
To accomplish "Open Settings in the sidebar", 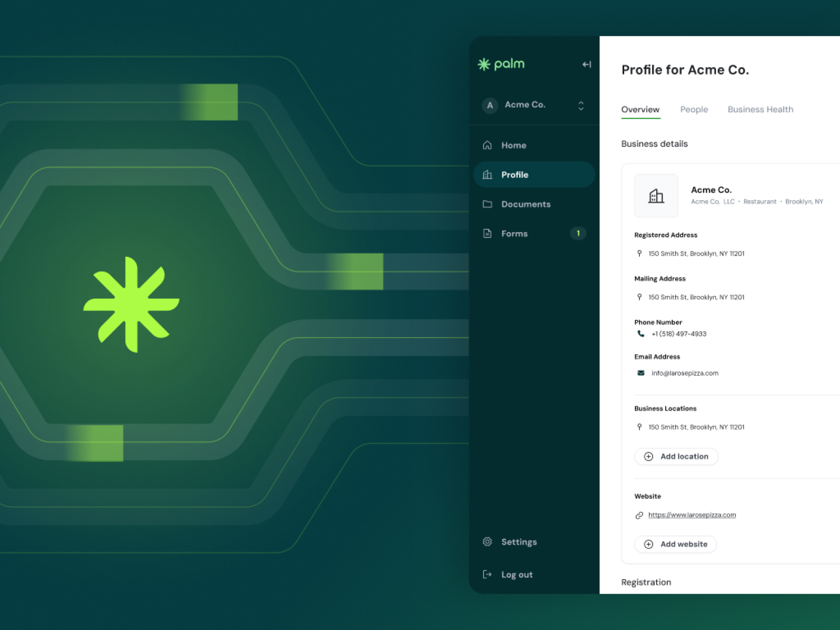I will (x=534, y=542).
